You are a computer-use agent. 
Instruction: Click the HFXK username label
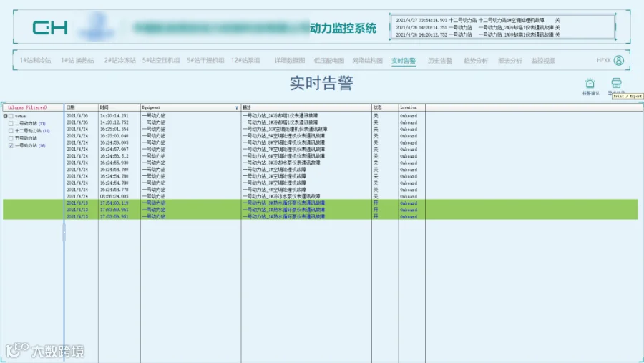[x=604, y=60]
